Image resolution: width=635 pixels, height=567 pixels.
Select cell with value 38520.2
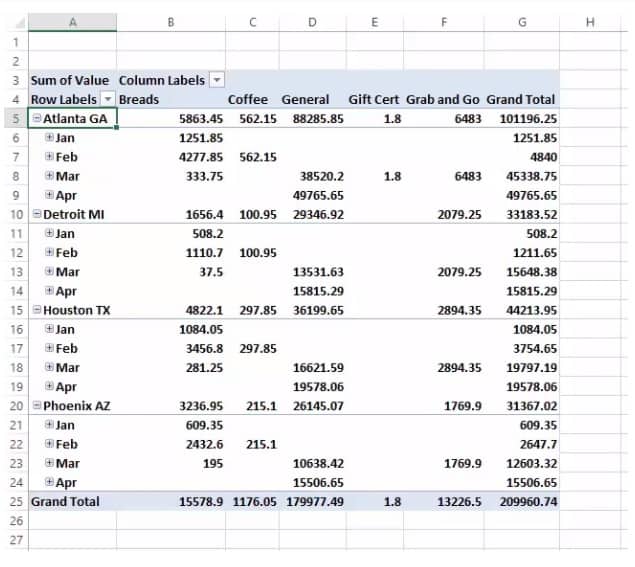pos(312,176)
